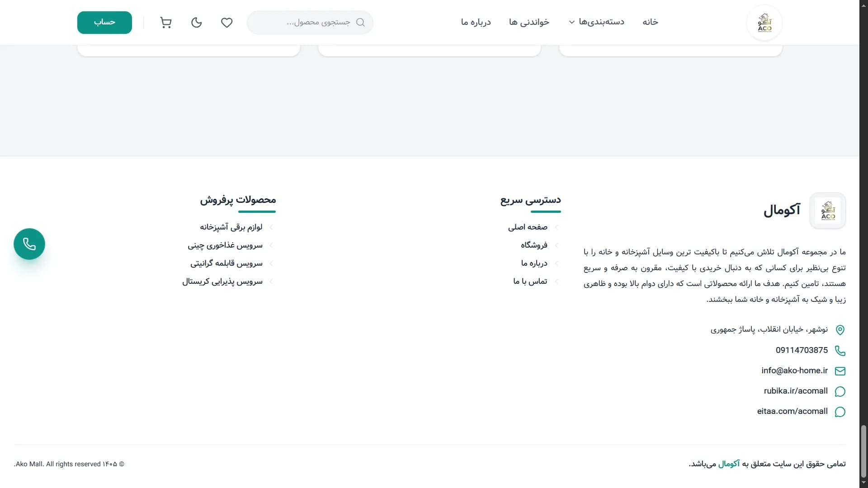Open wishlist via the heart icon

(226, 23)
